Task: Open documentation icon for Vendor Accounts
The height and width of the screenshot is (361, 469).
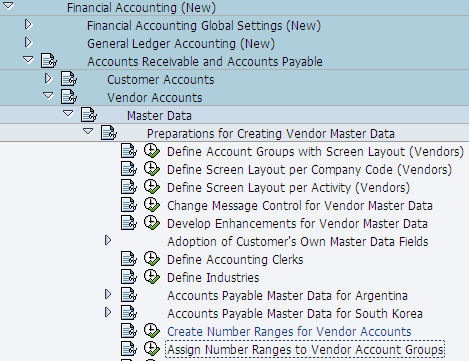Action: pyautogui.click(x=69, y=97)
